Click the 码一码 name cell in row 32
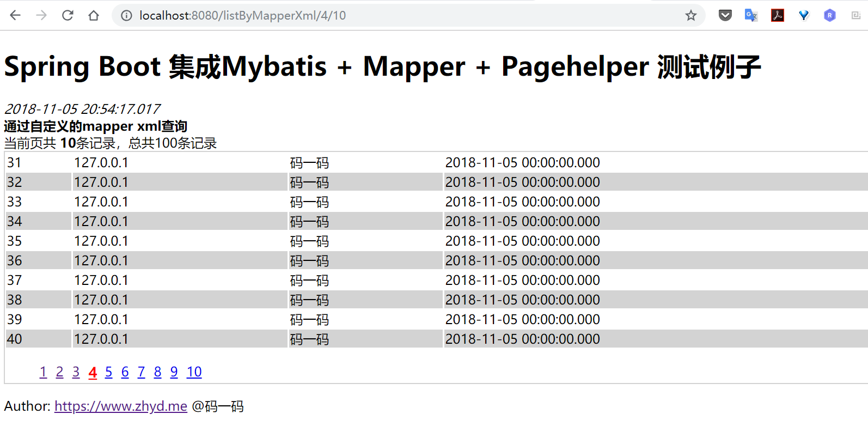This screenshot has width=868, height=432. tap(365, 182)
